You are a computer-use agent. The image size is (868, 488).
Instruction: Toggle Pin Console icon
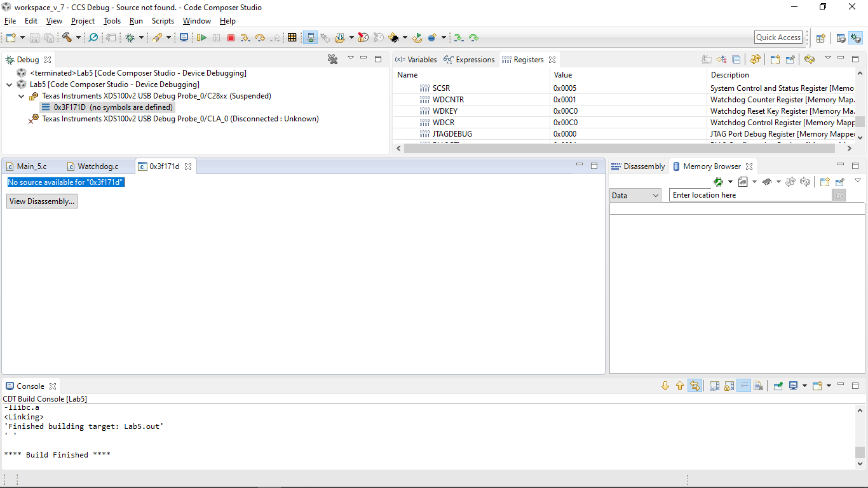(778, 386)
